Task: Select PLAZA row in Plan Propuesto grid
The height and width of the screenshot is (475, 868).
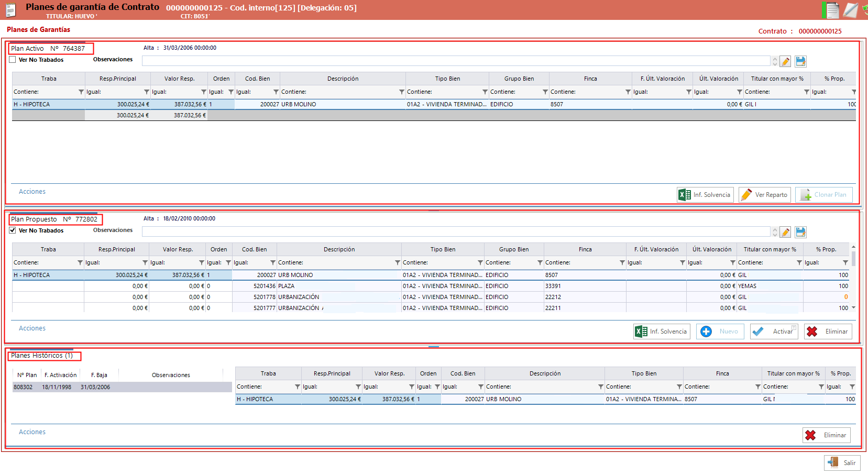Action: pos(430,286)
